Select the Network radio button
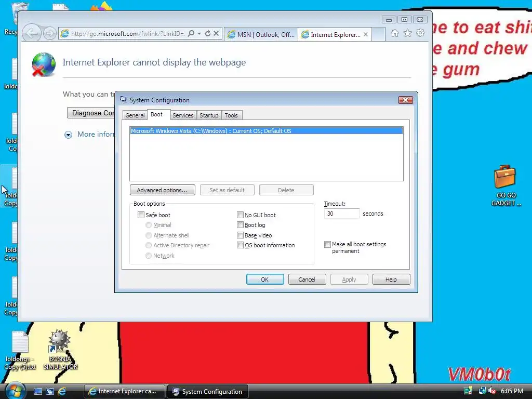The width and height of the screenshot is (532, 399). point(148,256)
